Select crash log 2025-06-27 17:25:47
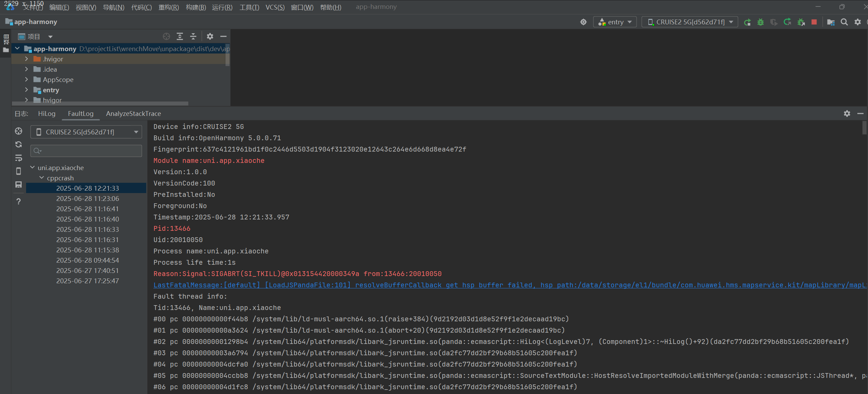Screen dimensions: 868x394 [88, 281]
